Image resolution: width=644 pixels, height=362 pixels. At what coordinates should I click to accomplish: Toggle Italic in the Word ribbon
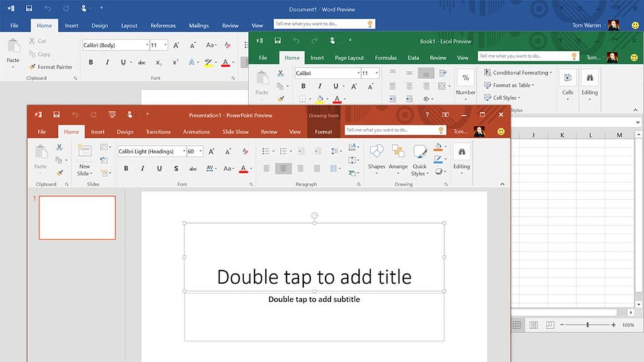coord(107,62)
